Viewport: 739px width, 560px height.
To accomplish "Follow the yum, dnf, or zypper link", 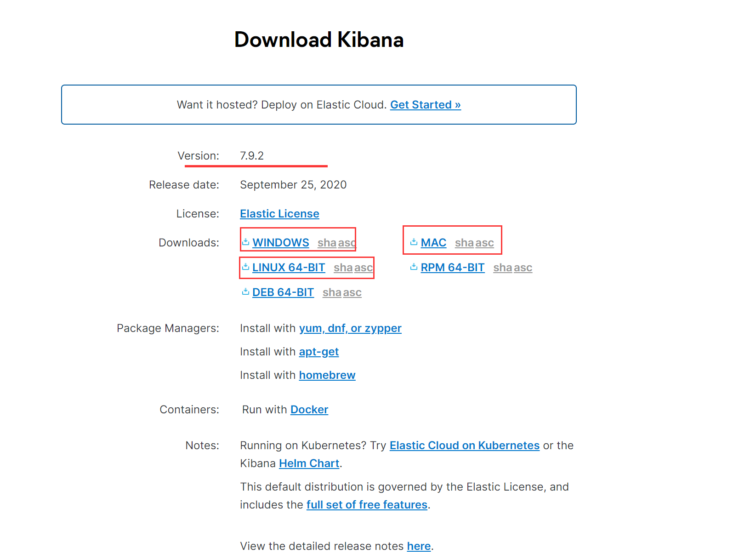I will tap(350, 328).
